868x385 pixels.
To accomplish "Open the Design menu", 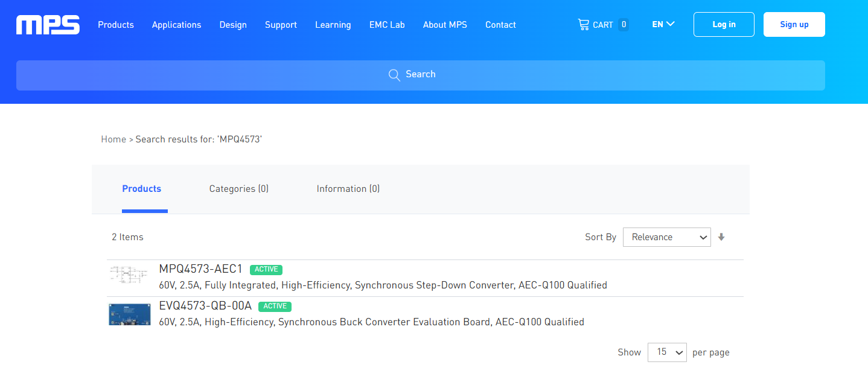I will pyautogui.click(x=233, y=25).
